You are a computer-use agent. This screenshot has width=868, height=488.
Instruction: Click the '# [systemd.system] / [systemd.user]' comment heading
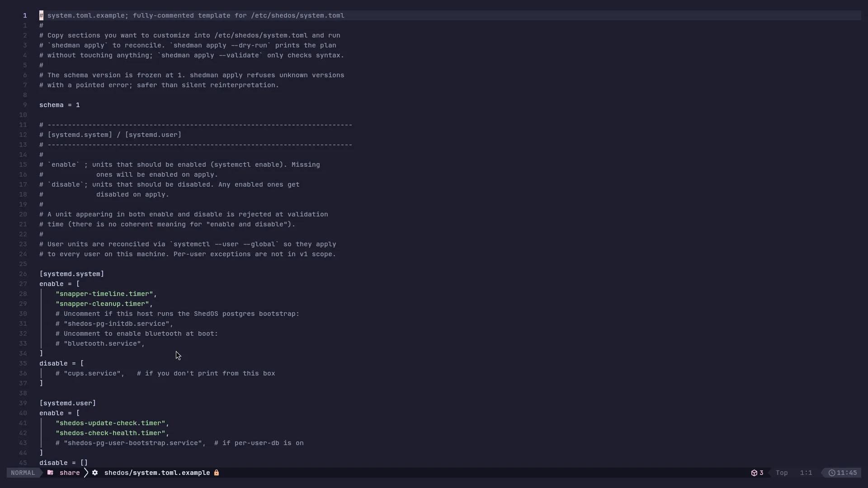111,135
